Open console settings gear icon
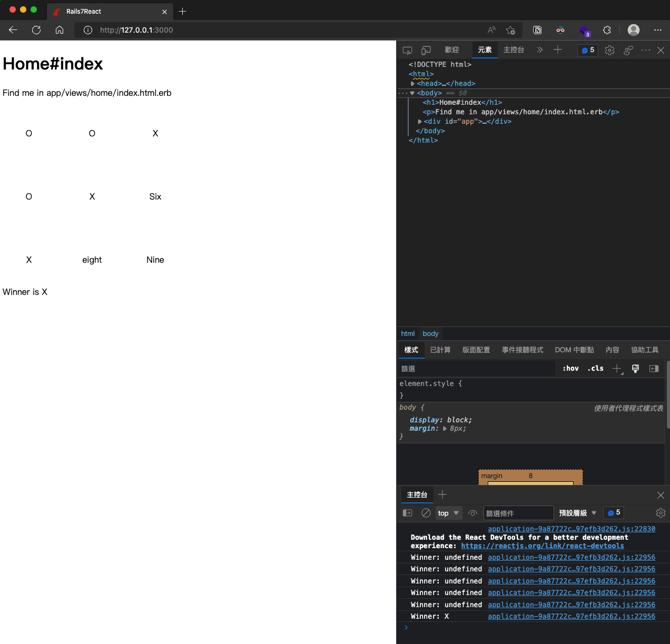 pyautogui.click(x=661, y=513)
